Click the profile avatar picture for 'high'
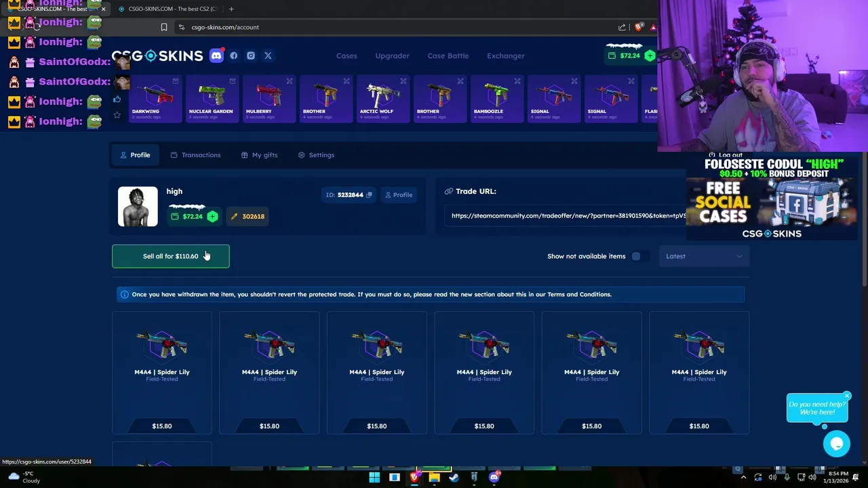The image size is (868, 488). 138,206
